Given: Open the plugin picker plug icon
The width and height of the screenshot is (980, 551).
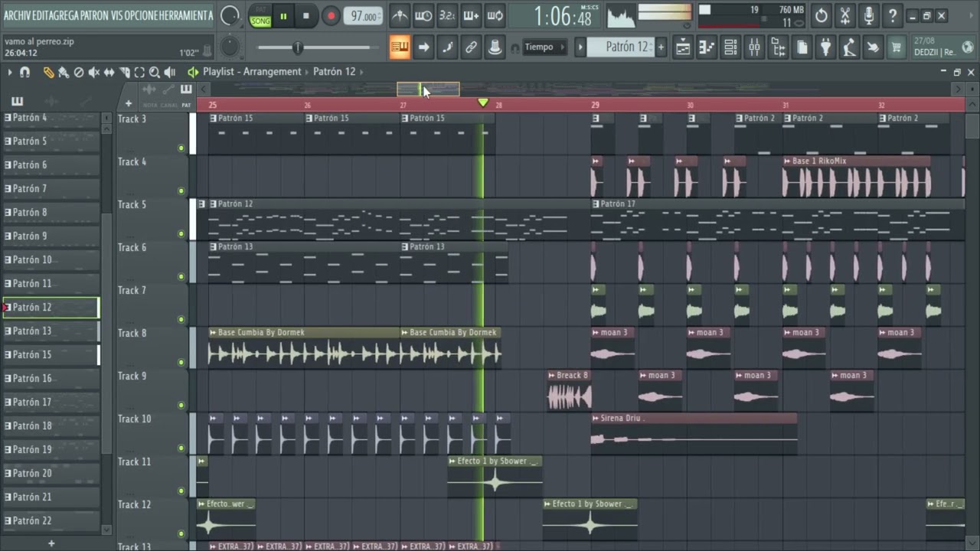Looking at the screenshot, I should click(x=825, y=47).
